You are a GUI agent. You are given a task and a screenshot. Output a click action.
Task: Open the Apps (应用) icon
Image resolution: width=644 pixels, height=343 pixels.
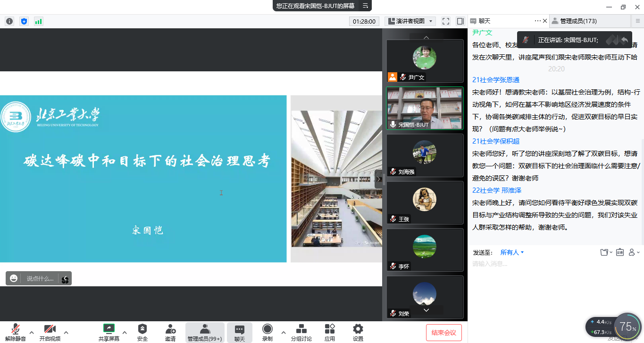330,332
